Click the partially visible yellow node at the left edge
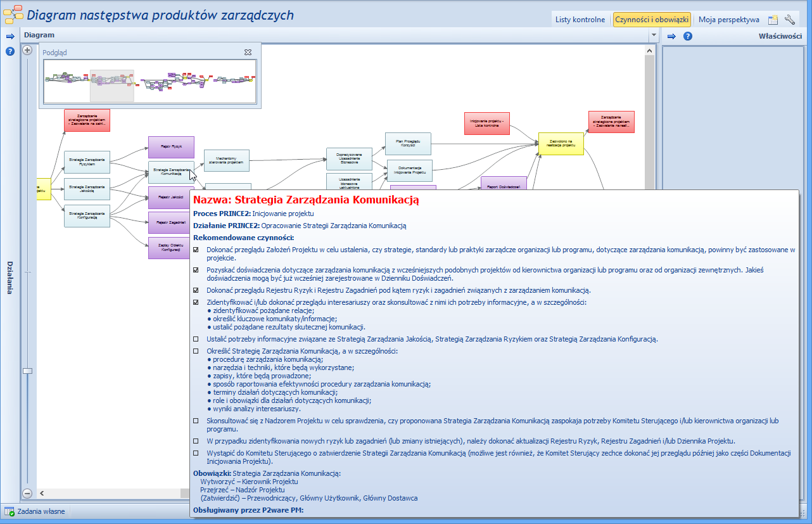Screen dimensions: 812x524 (44, 189)
